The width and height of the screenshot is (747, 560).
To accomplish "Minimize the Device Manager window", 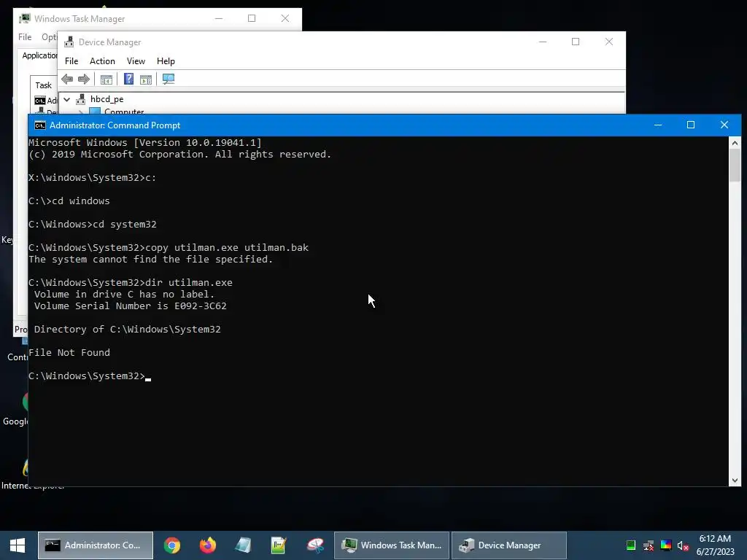I will [x=542, y=42].
